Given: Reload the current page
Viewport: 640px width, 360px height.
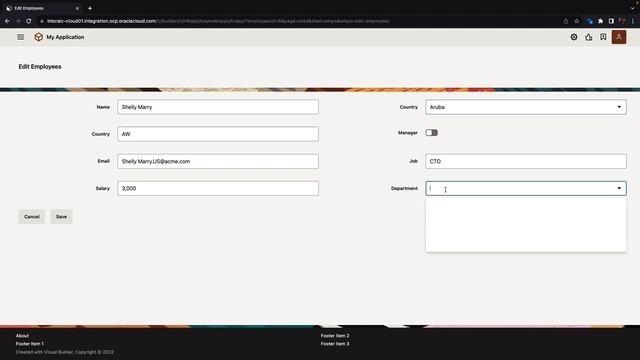Looking at the screenshot, I should [x=29, y=21].
